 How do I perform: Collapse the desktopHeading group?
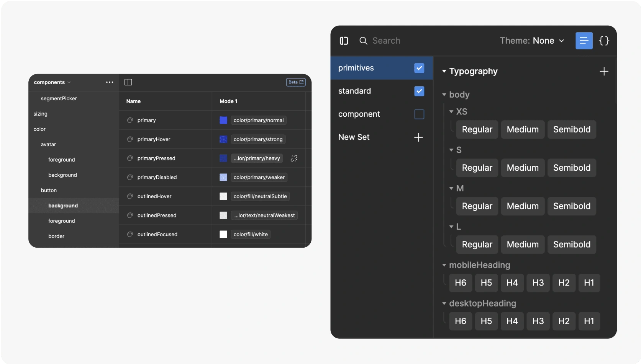pyautogui.click(x=444, y=304)
